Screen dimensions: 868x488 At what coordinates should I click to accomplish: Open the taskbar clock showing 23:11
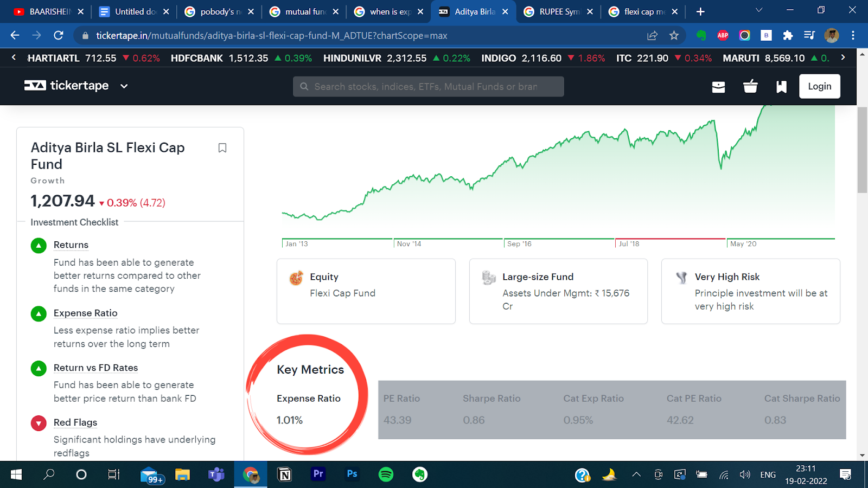pos(806,475)
